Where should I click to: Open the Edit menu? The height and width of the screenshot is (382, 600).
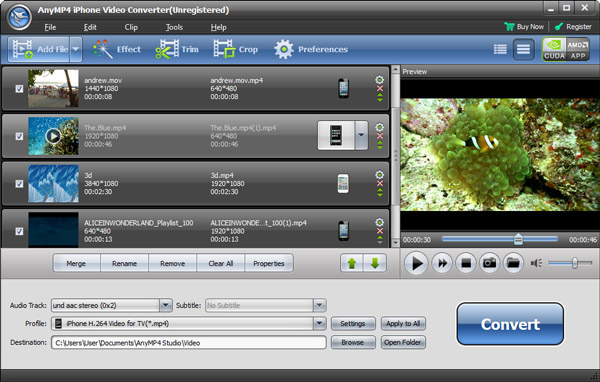(x=90, y=27)
